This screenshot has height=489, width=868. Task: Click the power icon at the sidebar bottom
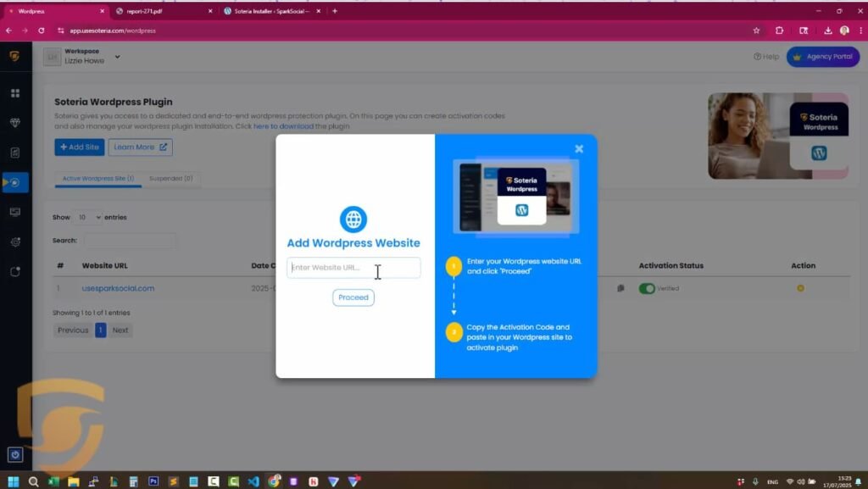pyautogui.click(x=15, y=455)
